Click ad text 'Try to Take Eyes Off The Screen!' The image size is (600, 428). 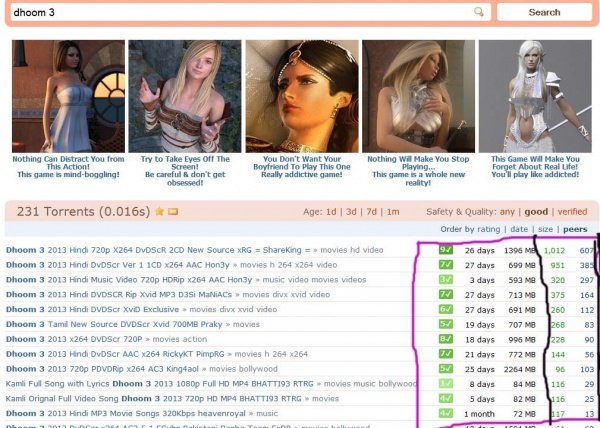(x=185, y=163)
